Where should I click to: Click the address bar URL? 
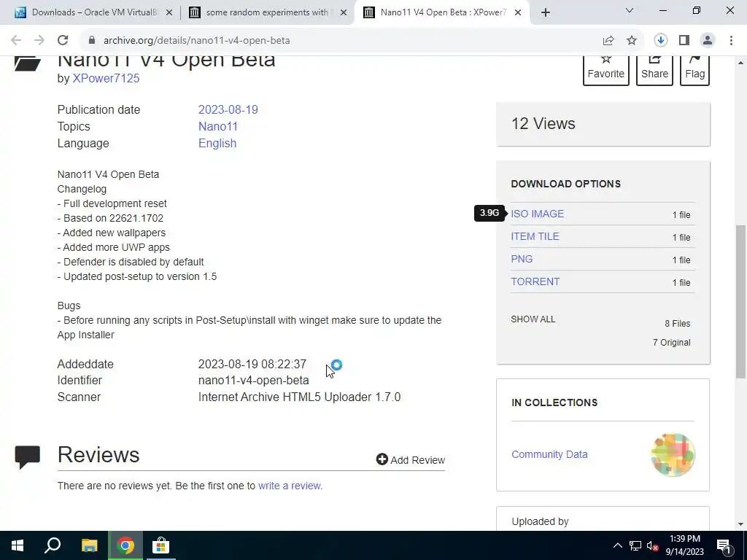[x=196, y=41]
